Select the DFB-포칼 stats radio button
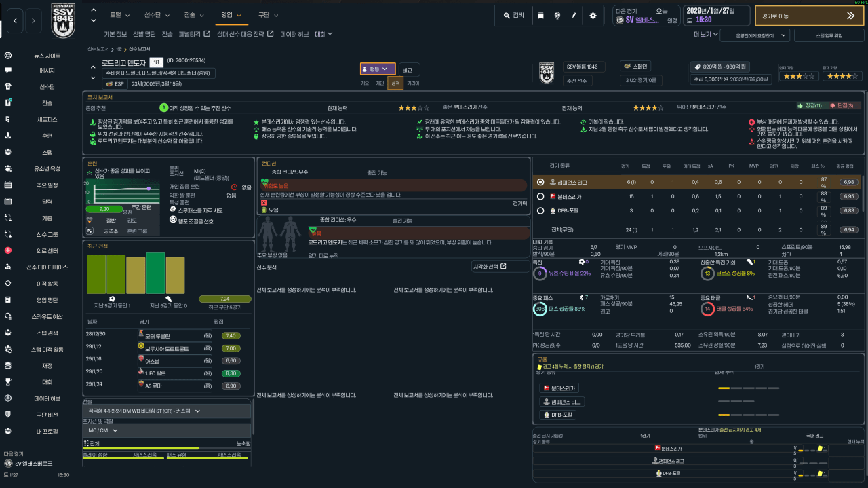868x488 pixels. 540,210
